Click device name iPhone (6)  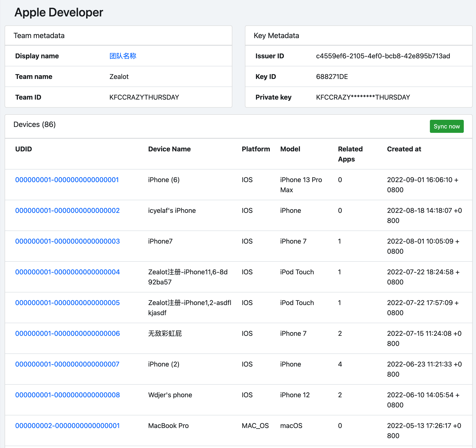point(164,180)
